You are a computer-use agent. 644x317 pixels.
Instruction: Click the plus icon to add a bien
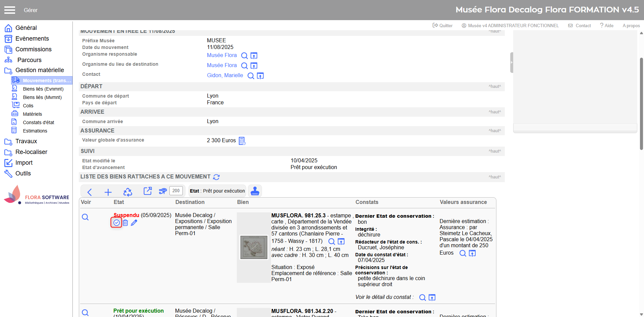coord(108,192)
